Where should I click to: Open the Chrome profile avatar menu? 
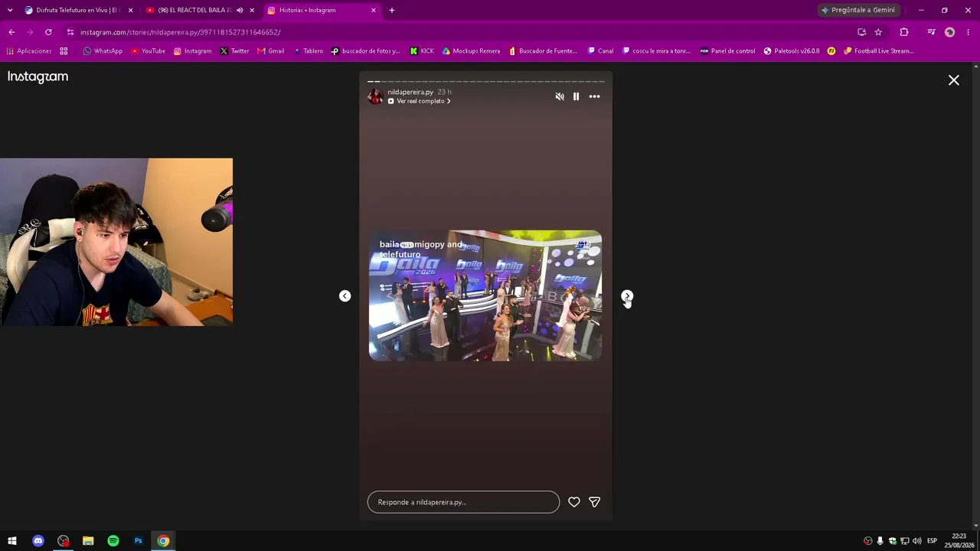[x=950, y=32]
